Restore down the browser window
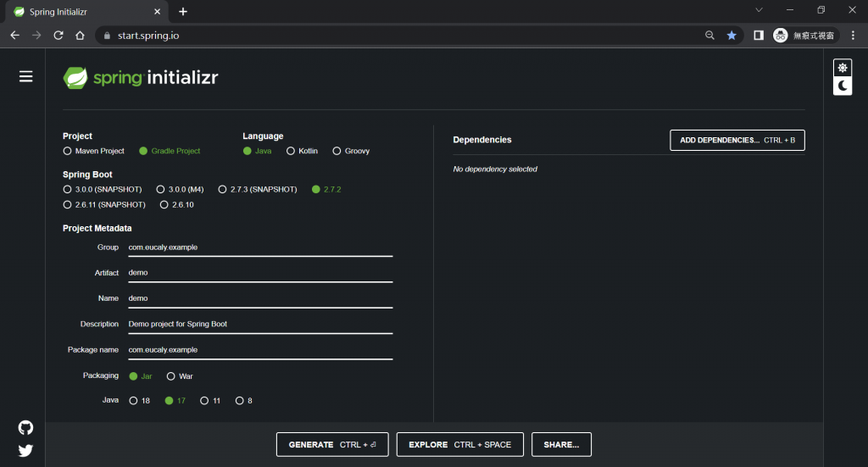Screen dimensions: 868x467 pos(821,10)
